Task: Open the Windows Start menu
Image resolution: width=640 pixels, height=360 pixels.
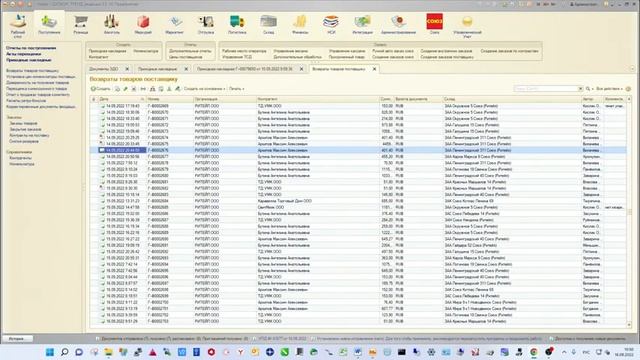Action: (x=50, y=352)
